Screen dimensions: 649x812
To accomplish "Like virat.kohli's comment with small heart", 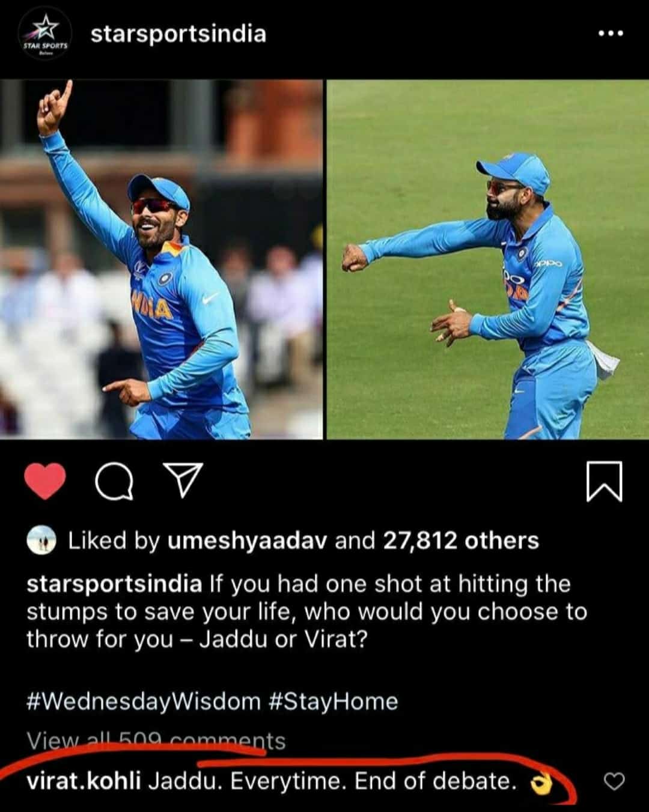I will click(614, 781).
